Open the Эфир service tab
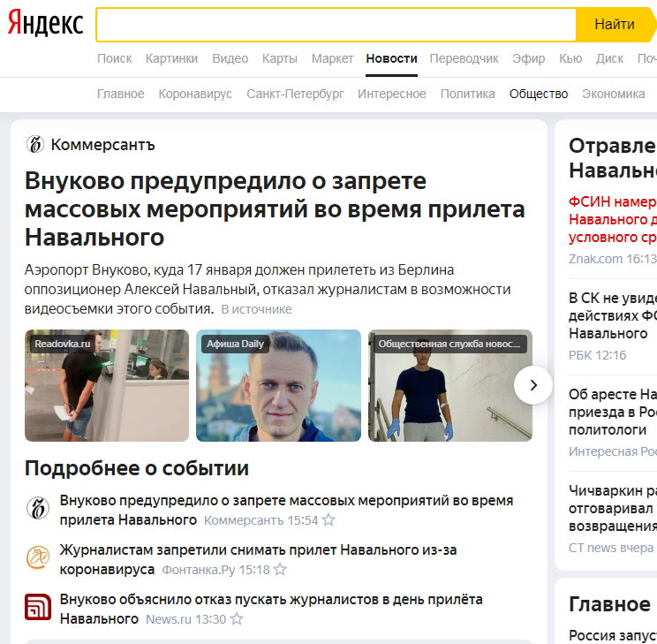This screenshot has width=657, height=644. [528, 58]
